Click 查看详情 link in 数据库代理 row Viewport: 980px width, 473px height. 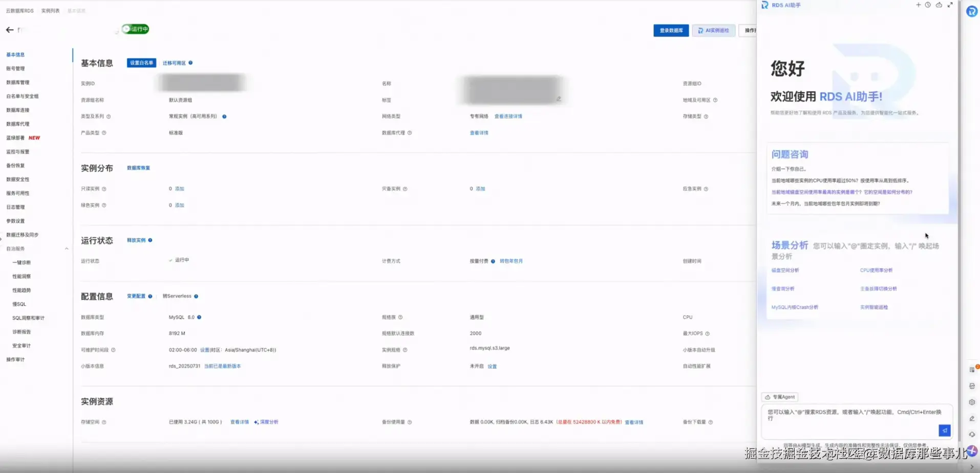[479, 133]
